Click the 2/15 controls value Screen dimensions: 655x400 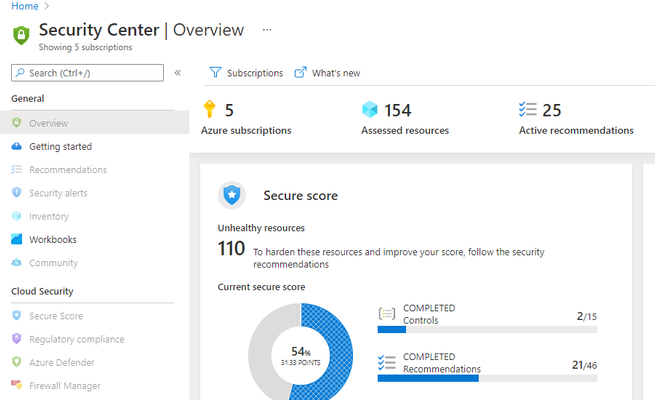click(586, 316)
